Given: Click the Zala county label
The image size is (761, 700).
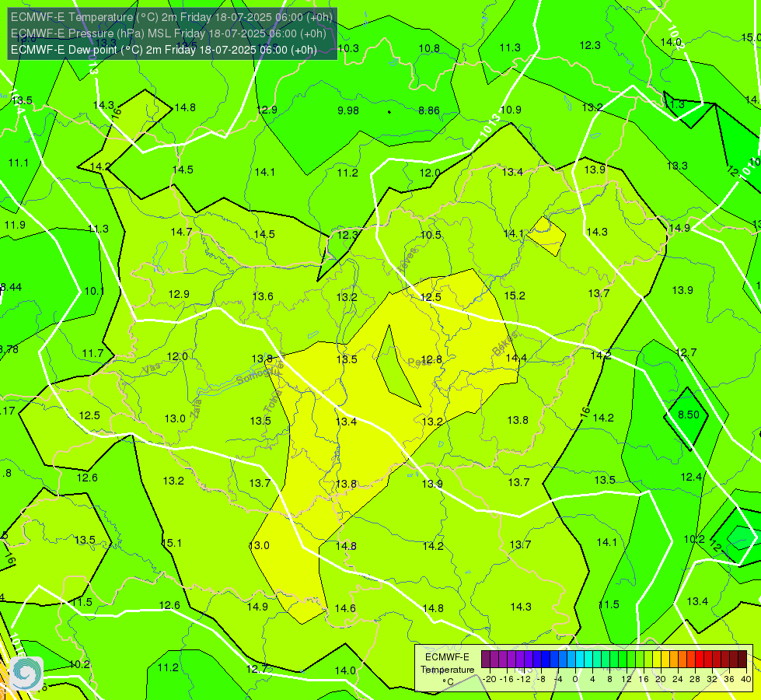Looking at the screenshot, I should [196, 409].
